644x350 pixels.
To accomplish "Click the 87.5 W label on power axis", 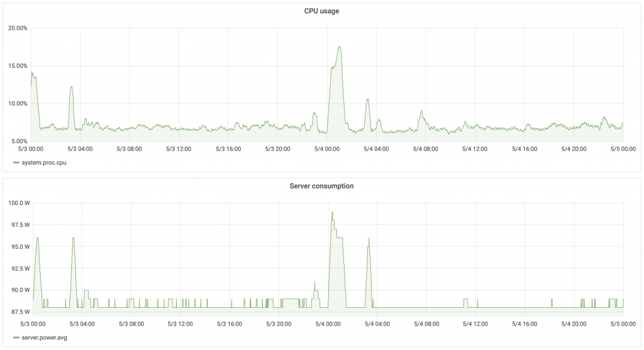I will tap(18, 312).
